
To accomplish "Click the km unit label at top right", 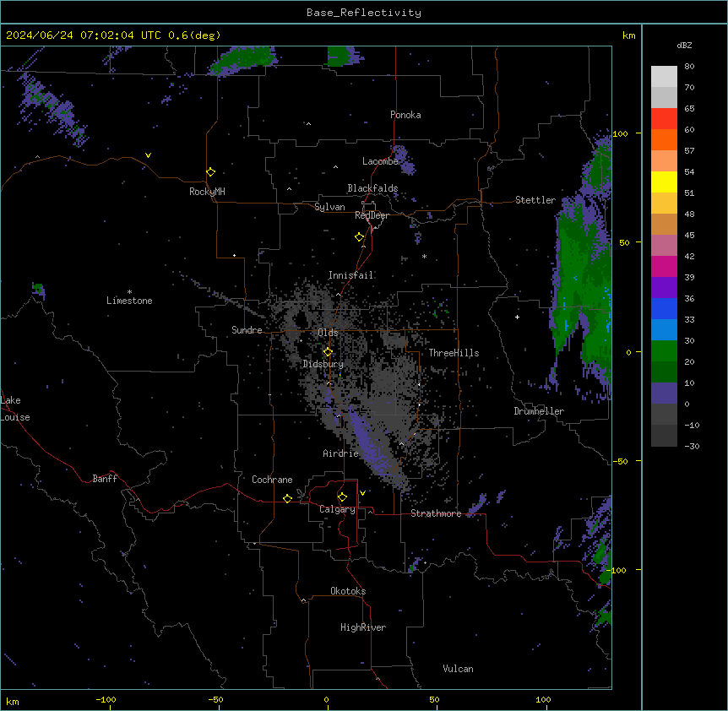I will 629,35.
